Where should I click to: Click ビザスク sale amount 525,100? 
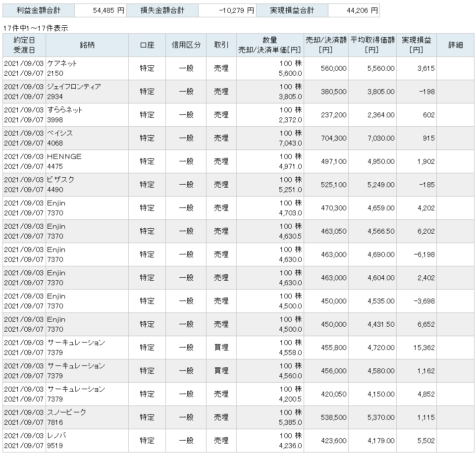tap(334, 185)
